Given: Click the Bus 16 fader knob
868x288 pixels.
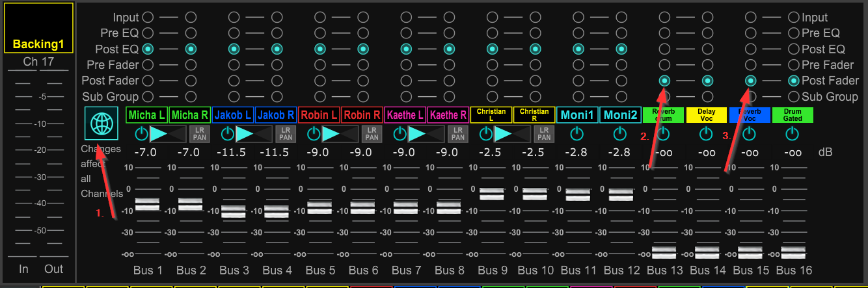Looking at the screenshot, I should [793, 252].
